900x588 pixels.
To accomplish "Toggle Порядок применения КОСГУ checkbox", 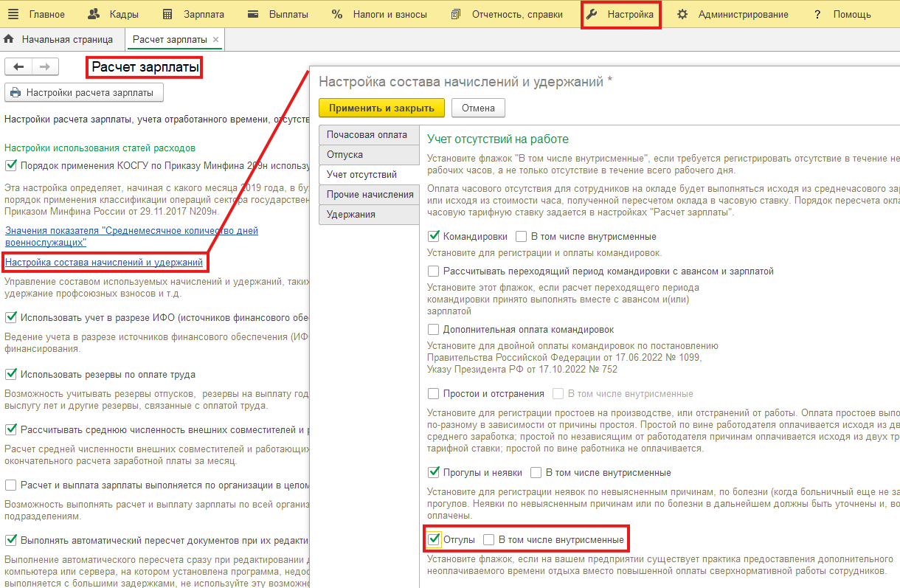I will point(11,165).
